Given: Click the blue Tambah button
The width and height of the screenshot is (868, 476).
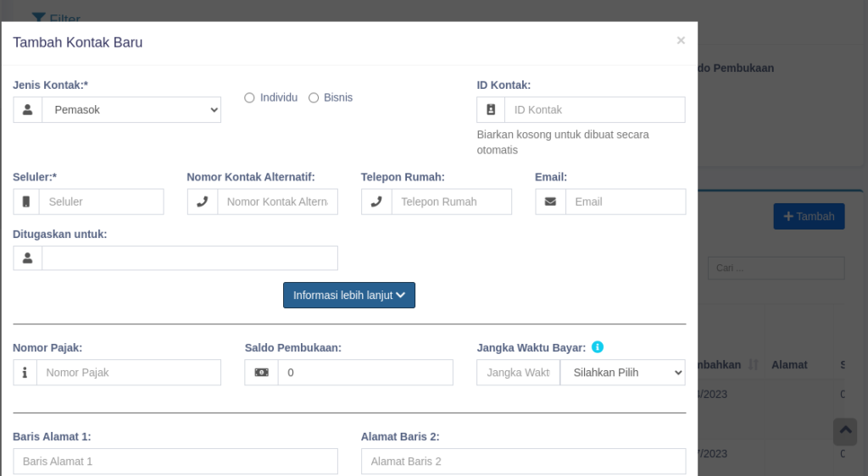Looking at the screenshot, I should [809, 217].
